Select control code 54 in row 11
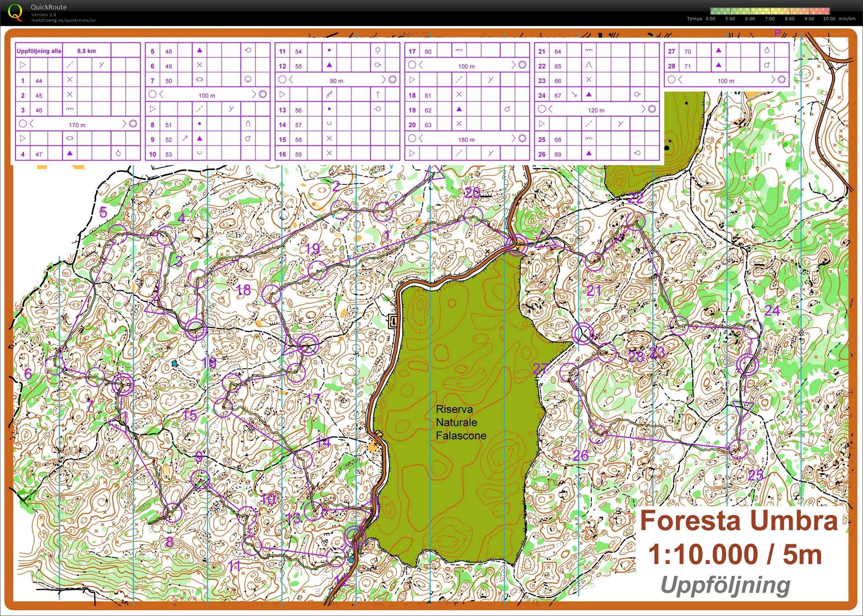The height and width of the screenshot is (616, 863). click(298, 51)
